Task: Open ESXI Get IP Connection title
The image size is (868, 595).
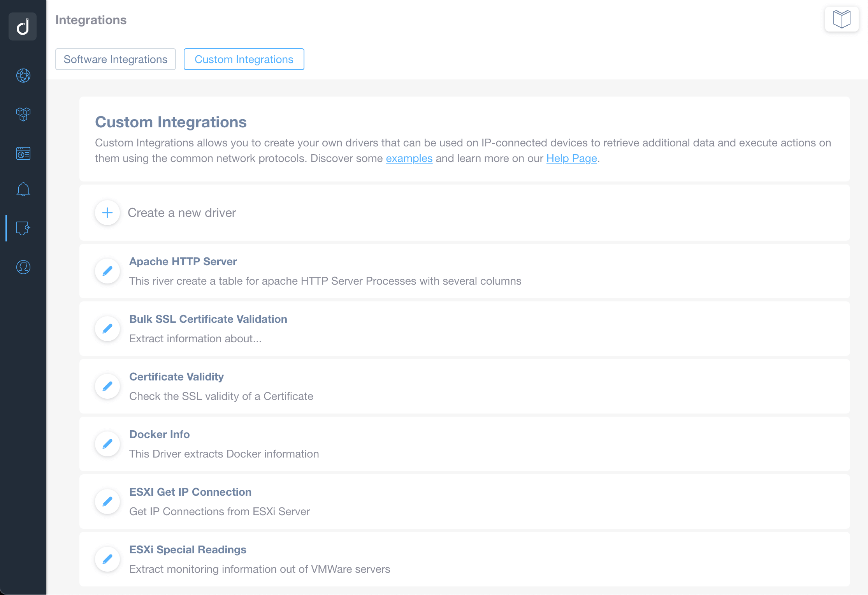Action: 190,492
